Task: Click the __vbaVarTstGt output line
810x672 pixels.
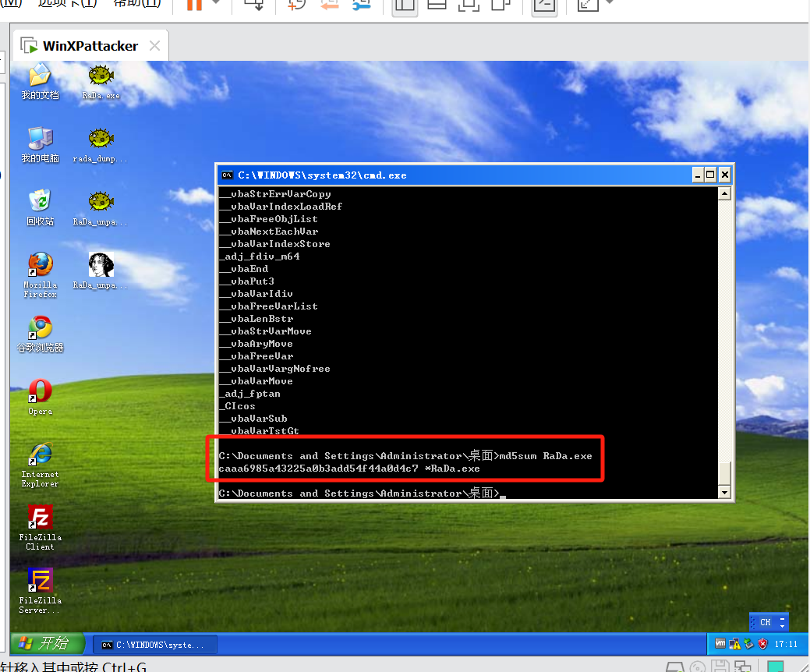Action: point(260,431)
